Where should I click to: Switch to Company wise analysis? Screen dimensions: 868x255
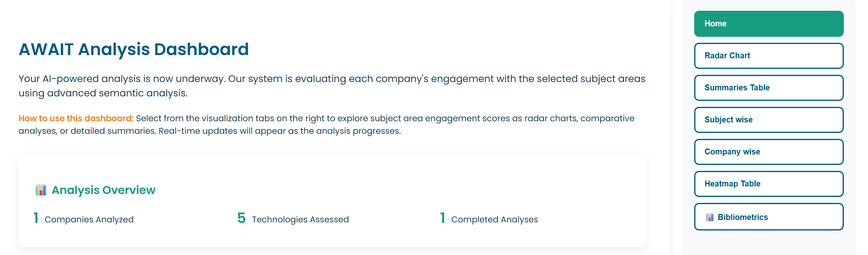coord(768,151)
